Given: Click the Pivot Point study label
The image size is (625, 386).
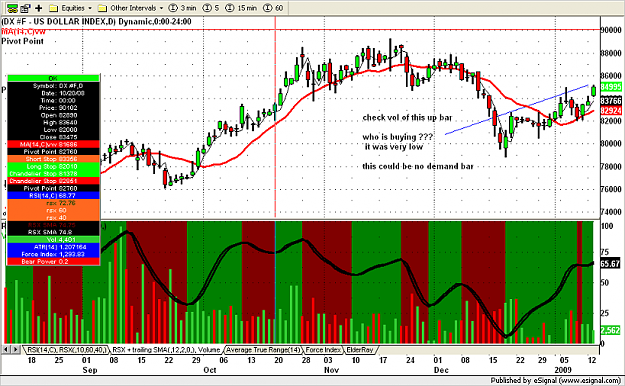Looking at the screenshot, I should pyautogui.click(x=22, y=41).
